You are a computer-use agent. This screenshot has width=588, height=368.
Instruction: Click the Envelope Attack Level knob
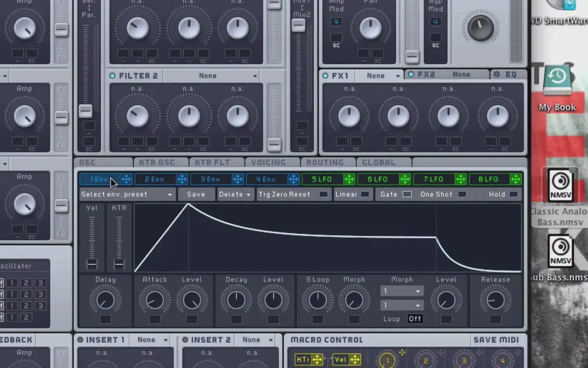[191, 300]
